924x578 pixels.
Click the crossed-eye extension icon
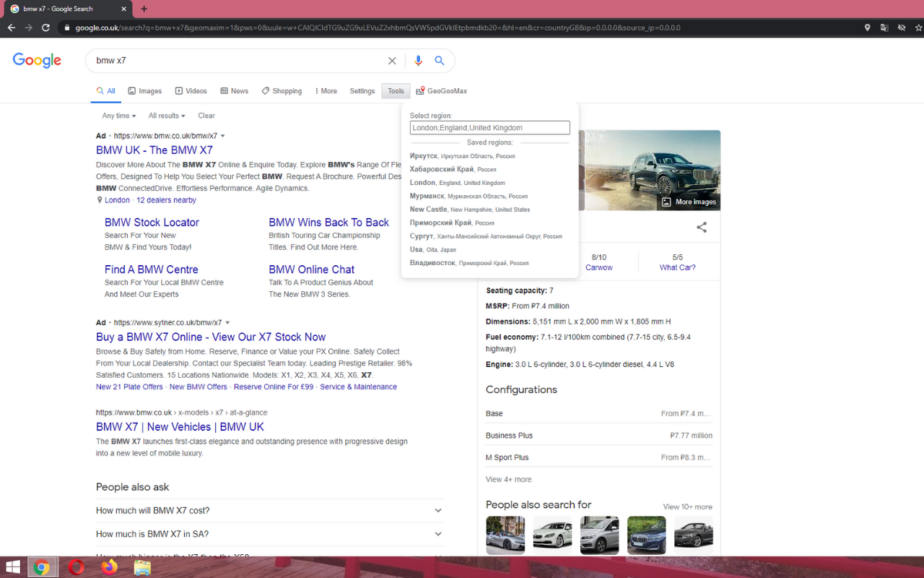(902, 27)
